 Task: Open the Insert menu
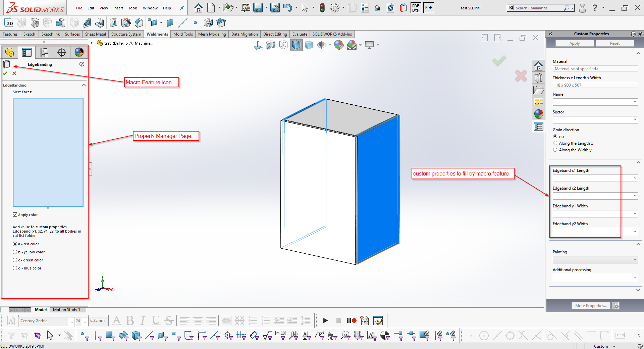(x=118, y=8)
